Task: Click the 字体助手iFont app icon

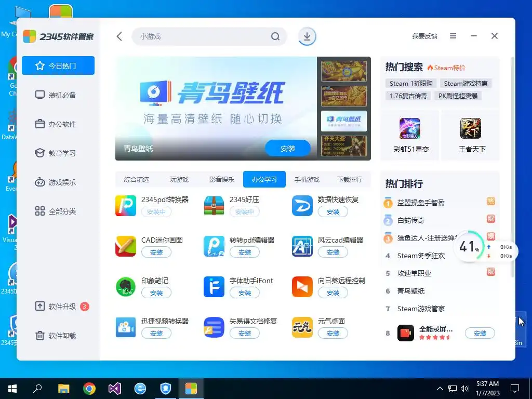Action: [214, 287]
